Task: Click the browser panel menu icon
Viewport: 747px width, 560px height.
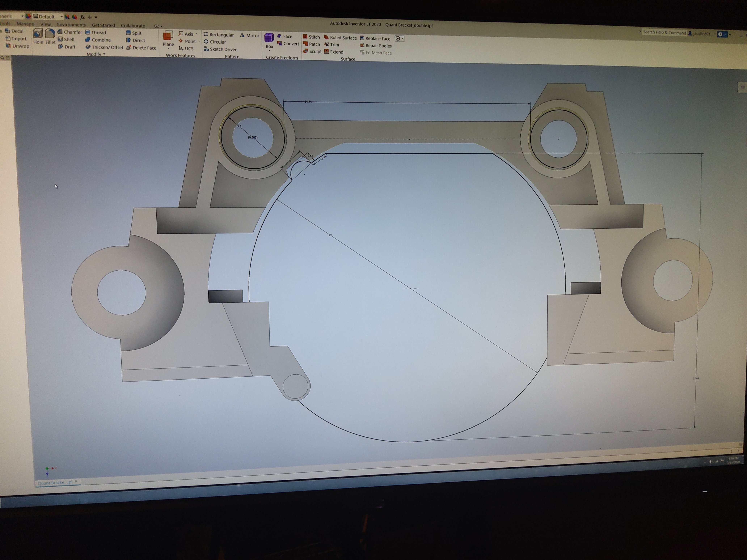Action: coord(8,58)
